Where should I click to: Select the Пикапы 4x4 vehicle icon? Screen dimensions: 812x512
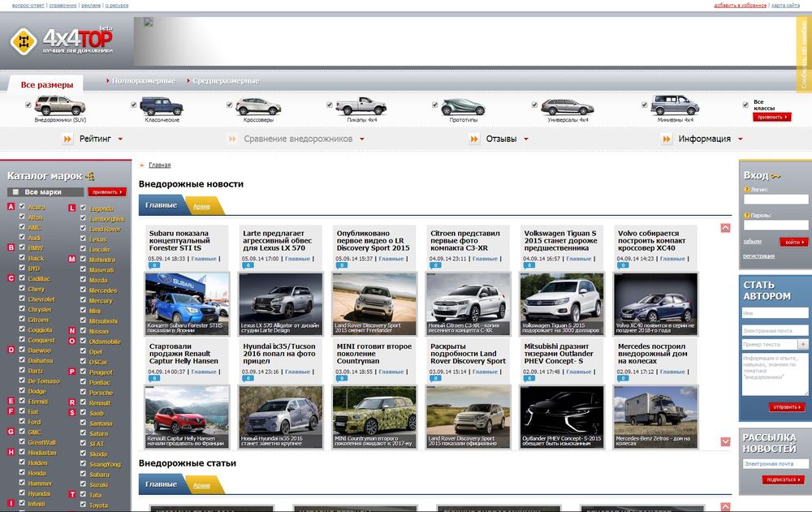pos(361,105)
